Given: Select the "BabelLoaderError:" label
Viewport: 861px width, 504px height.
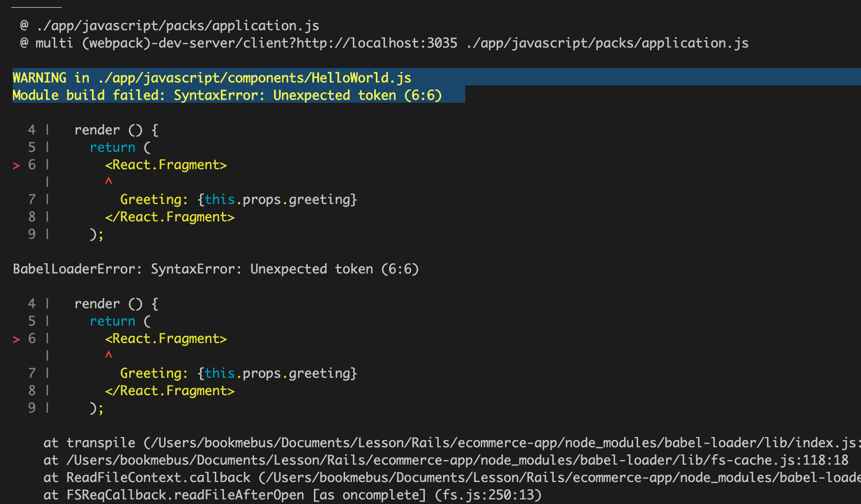Looking at the screenshot, I should point(78,269).
